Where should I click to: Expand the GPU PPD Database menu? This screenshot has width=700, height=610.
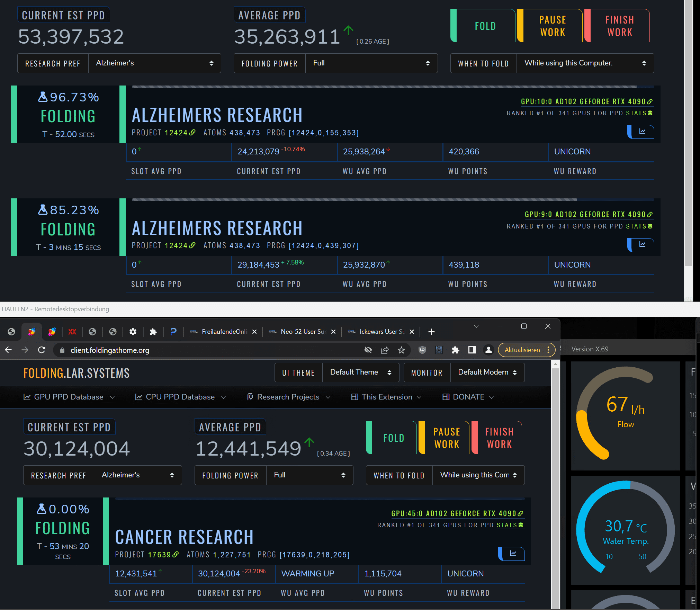point(69,397)
